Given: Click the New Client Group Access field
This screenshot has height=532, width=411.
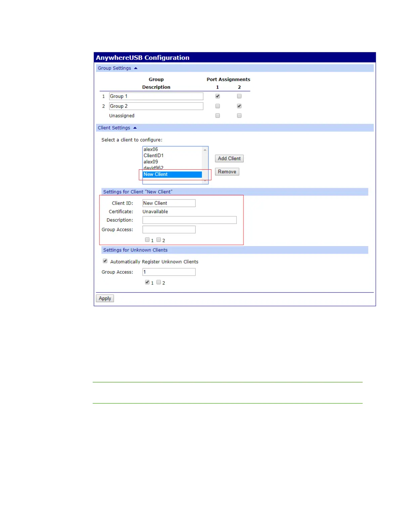Looking at the screenshot, I should pyautogui.click(x=169, y=229).
